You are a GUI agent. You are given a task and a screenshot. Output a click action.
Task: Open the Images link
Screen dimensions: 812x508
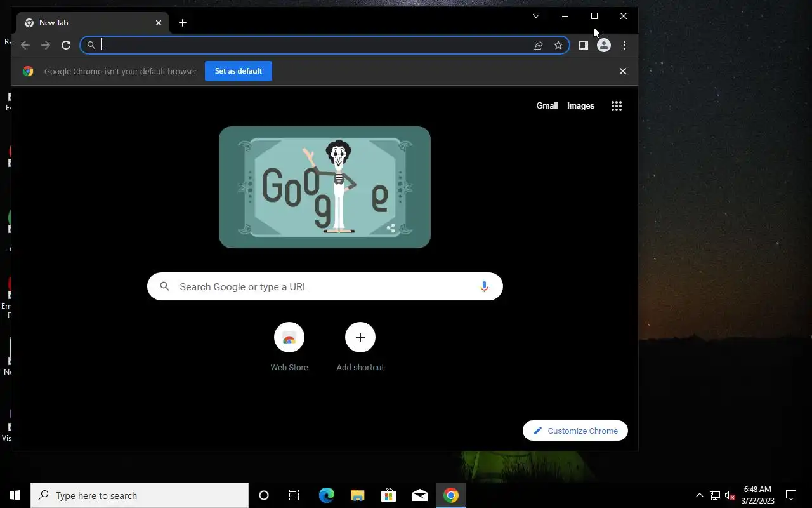(580, 106)
